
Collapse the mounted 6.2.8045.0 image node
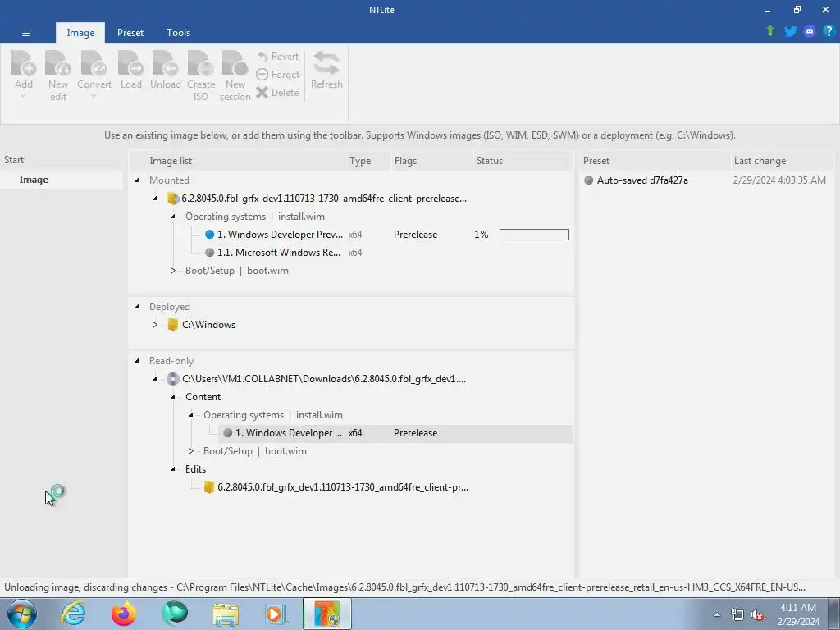155,199
